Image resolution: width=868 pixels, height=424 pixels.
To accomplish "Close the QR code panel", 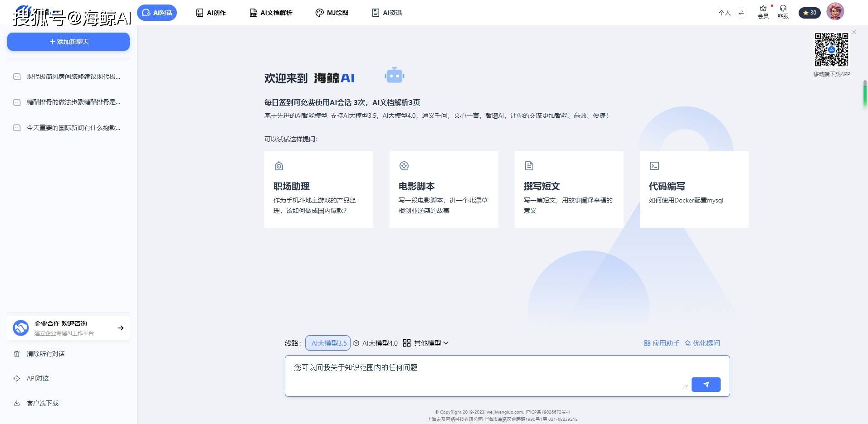I will [854, 32].
